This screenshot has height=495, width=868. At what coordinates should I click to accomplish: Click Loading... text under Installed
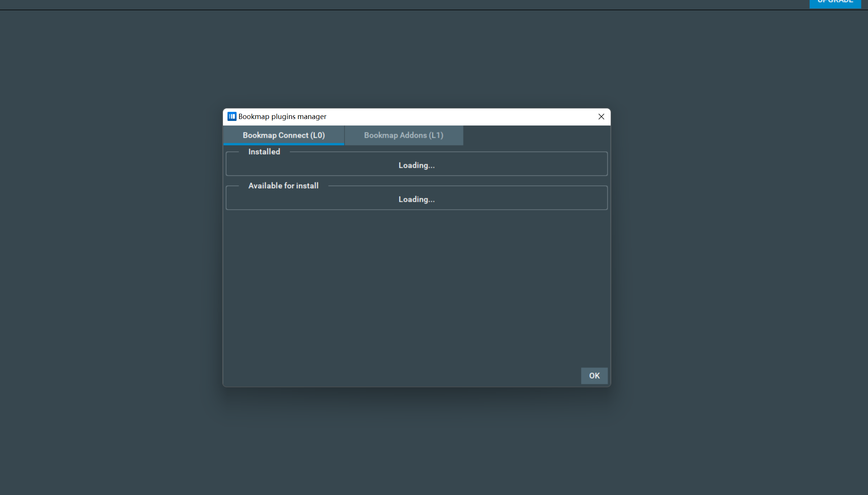coord(416,166)
